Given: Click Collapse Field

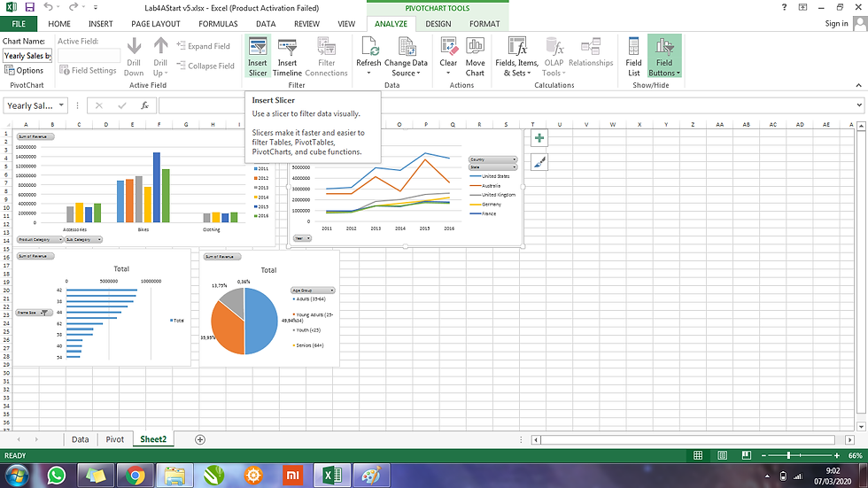Looking at the screenshot, I should (205, 66).
